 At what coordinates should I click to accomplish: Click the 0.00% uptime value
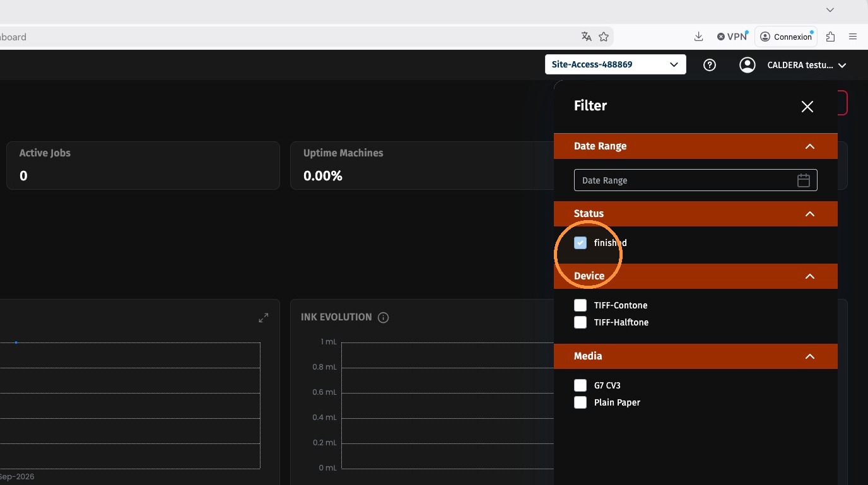(323, 176)
